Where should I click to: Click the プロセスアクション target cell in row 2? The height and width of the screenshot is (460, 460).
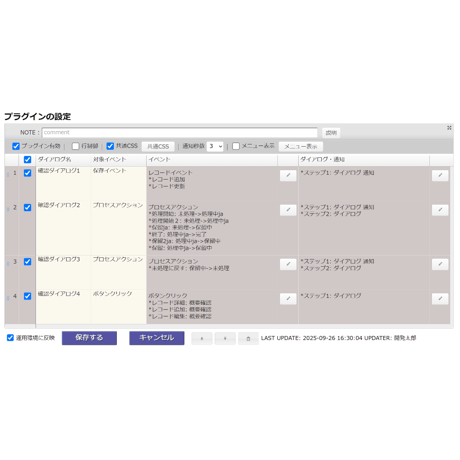(118, 228)
